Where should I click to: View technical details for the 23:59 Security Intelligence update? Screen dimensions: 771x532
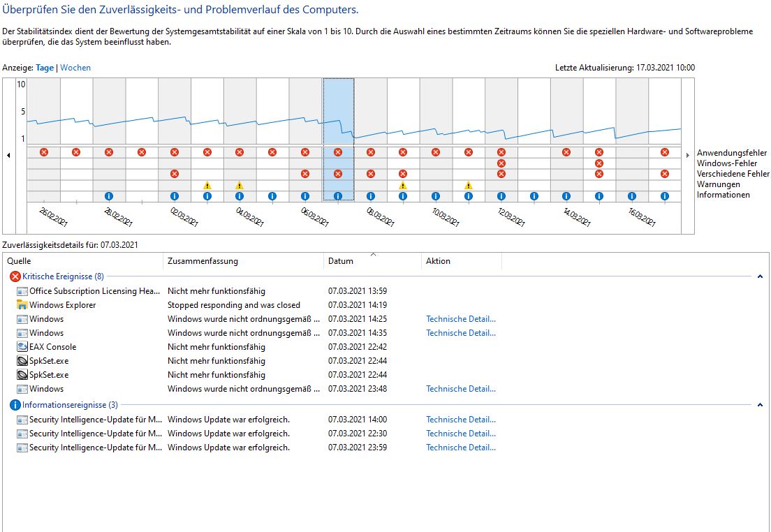point(461,448)
